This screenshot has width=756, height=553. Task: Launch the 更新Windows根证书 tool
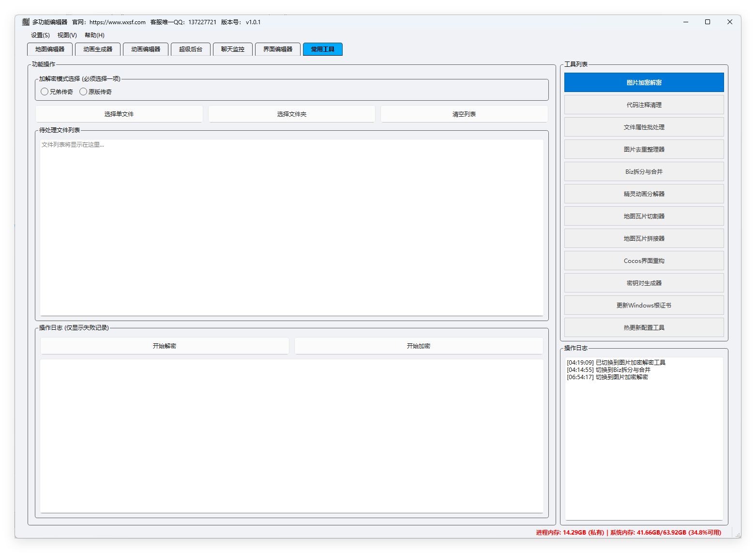coord(644,306)
